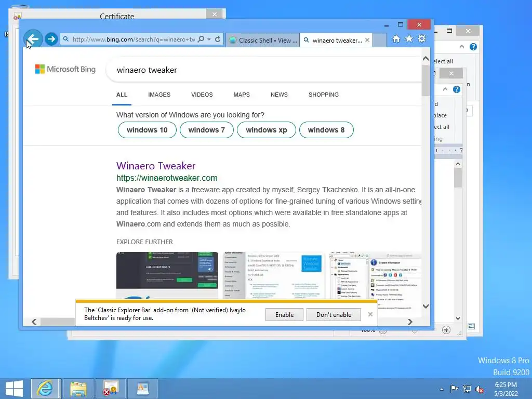Click the Windows Start button
The image size is (532, 399).
(x=14, y=389)
